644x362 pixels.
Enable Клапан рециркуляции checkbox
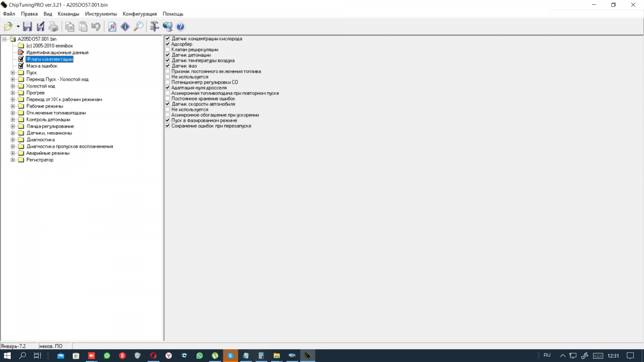point(168,49)
